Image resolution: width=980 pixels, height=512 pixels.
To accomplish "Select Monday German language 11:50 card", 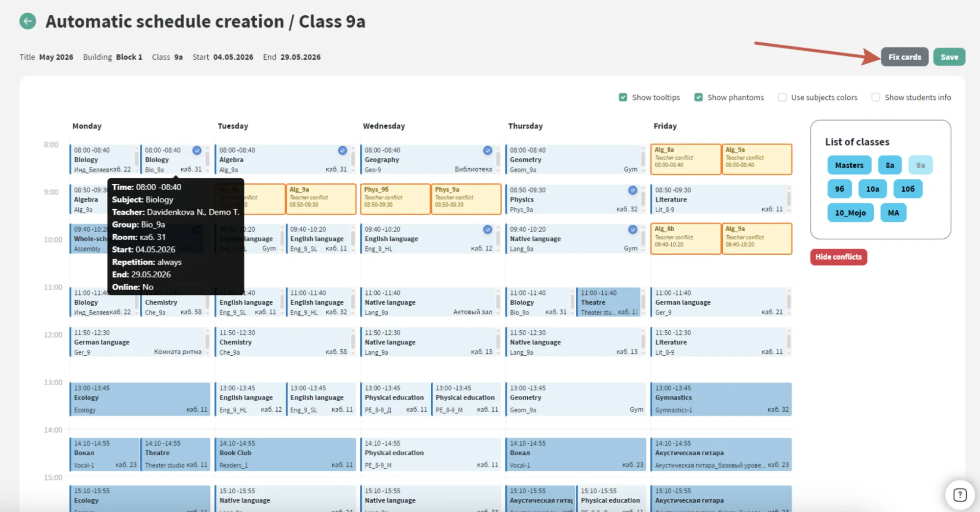I will (140, 342).
